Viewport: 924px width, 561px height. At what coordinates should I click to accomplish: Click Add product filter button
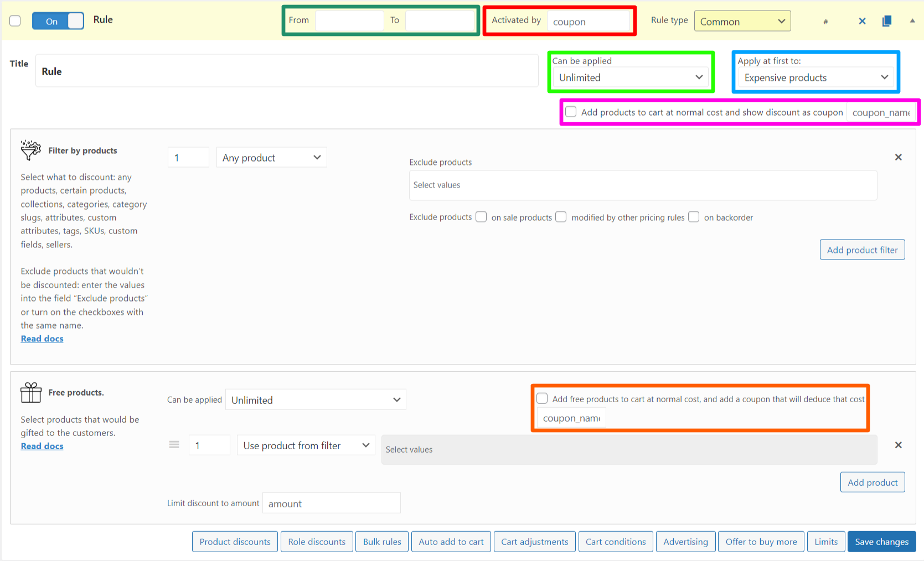coord(863,250)
